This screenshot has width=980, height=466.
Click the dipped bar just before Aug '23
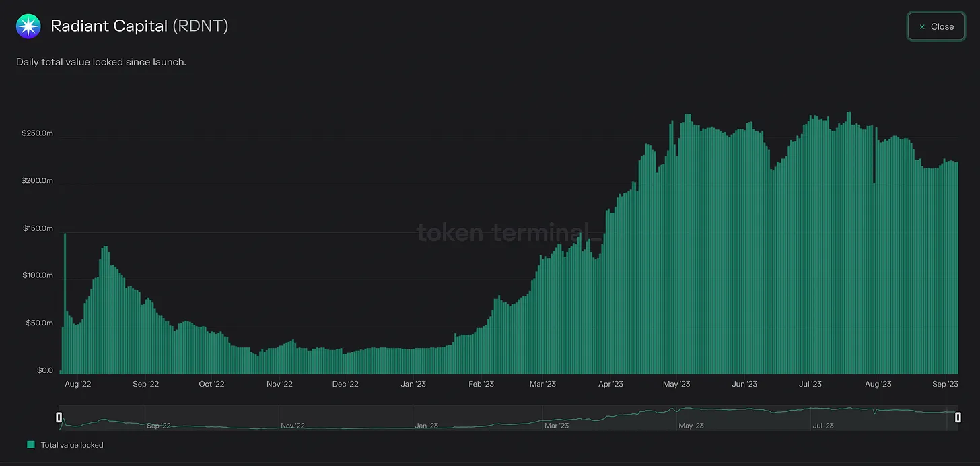click(874, 278)
